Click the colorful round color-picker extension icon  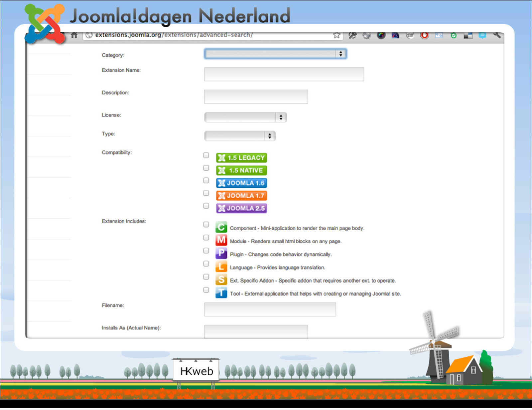coord(381,35)
